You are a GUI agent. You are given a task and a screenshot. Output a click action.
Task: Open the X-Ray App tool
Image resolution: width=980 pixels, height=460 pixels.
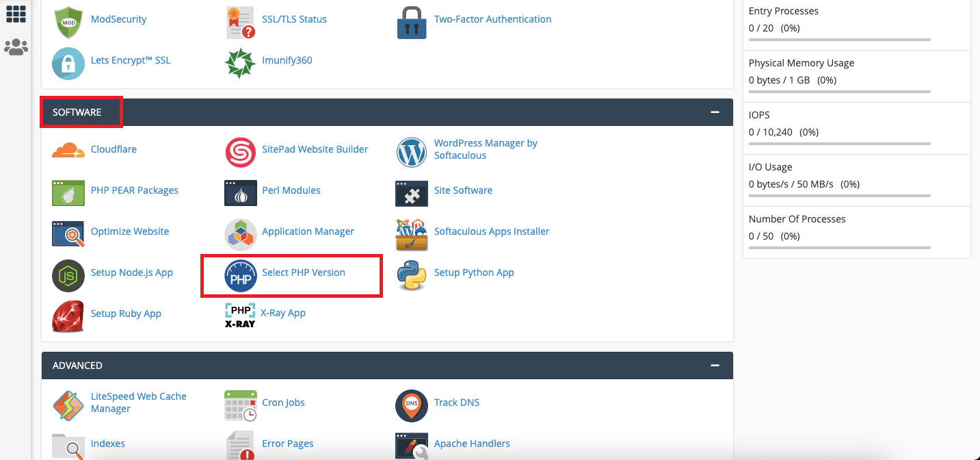(281, 312)
